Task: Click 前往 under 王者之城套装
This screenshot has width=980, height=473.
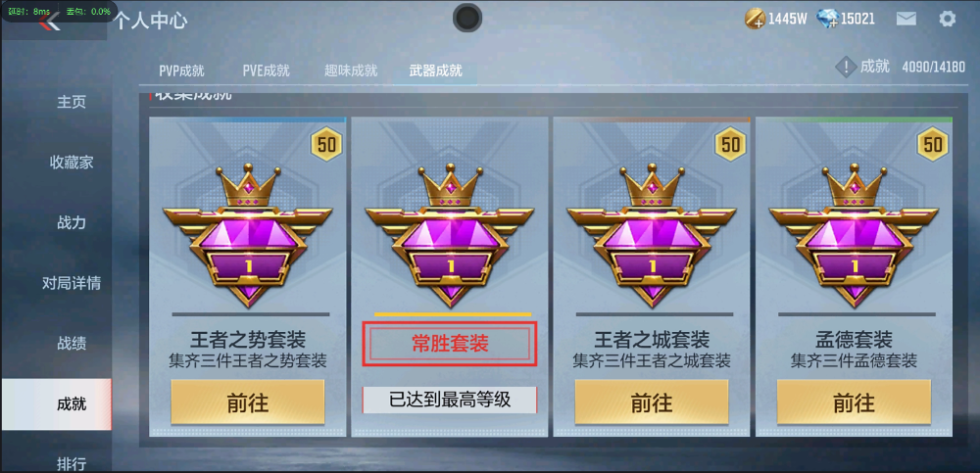Action: 652,402
